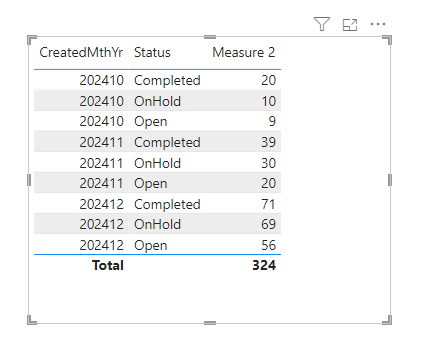
Task: Select OnHold in the 202412 row
Action: coord(157,224)
